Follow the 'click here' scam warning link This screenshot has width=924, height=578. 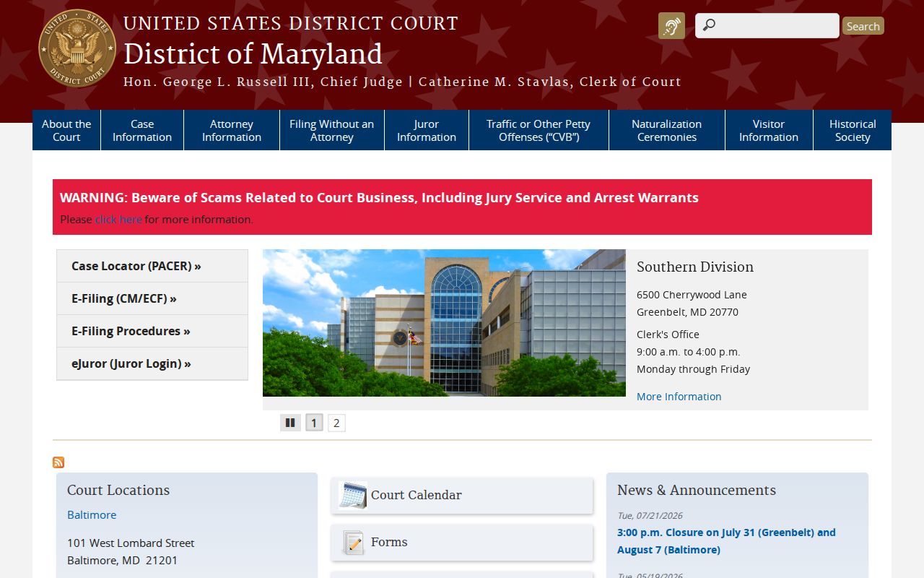(x=118, y=219)
